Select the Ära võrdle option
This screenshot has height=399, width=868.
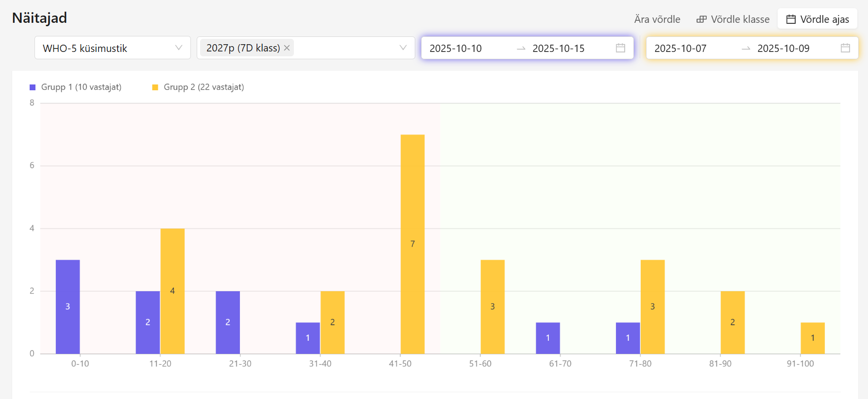pos(657,19)
